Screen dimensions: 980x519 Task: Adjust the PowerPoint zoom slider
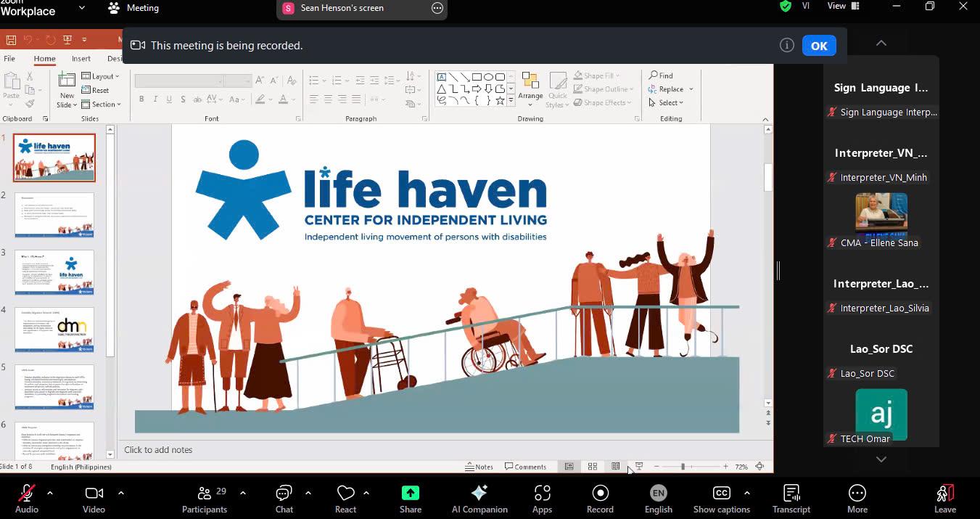tap(683, 467)
